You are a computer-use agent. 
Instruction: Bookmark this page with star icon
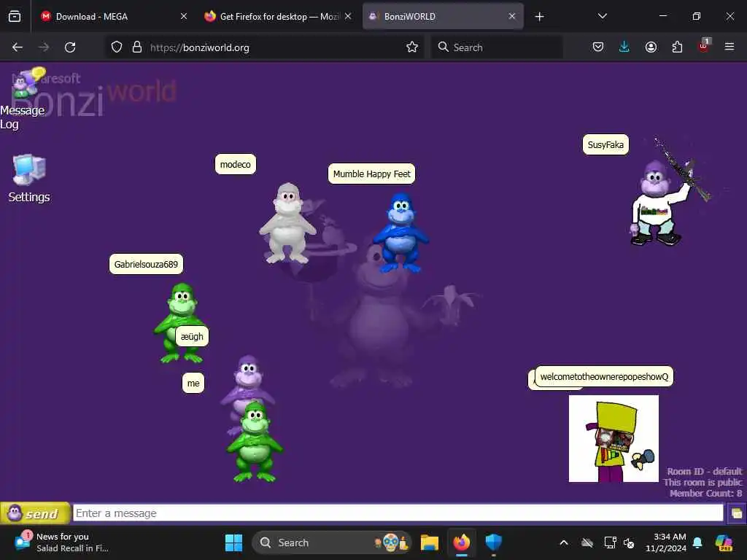(412, 47)
